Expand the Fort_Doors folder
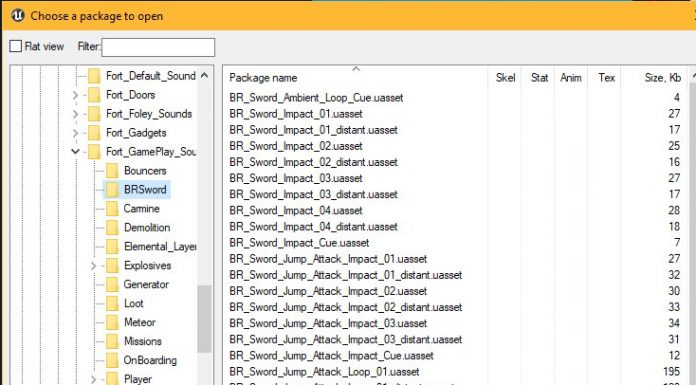 (75, 95)
